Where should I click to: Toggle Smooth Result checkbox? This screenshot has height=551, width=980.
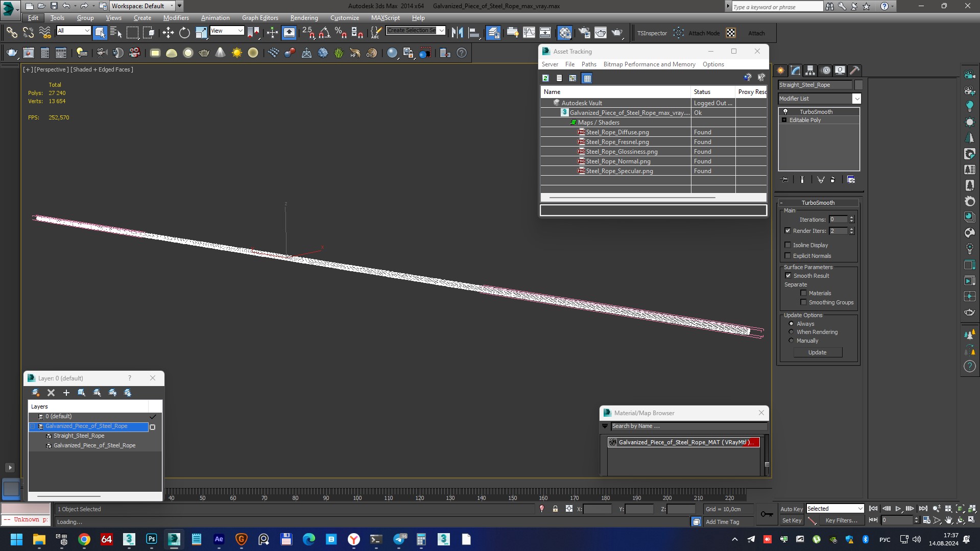click(x=788, y=276)
